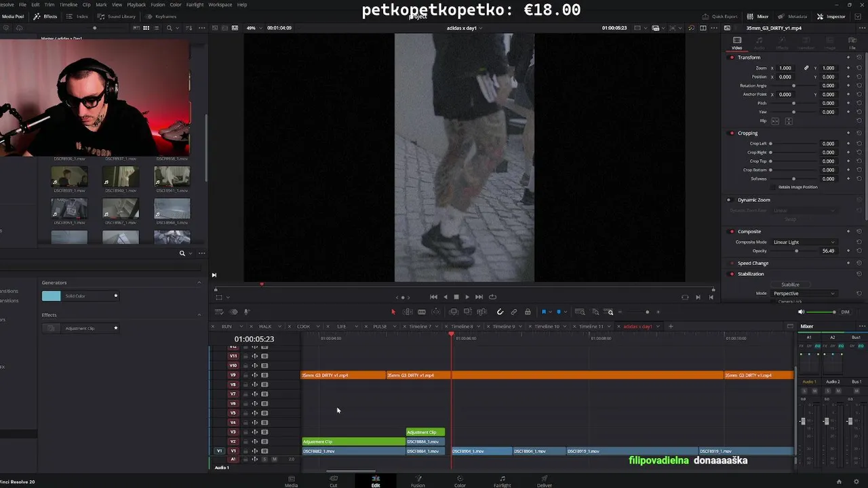Switch to Timeline 7 tab
868x488 pixels.
coord(420,327)
